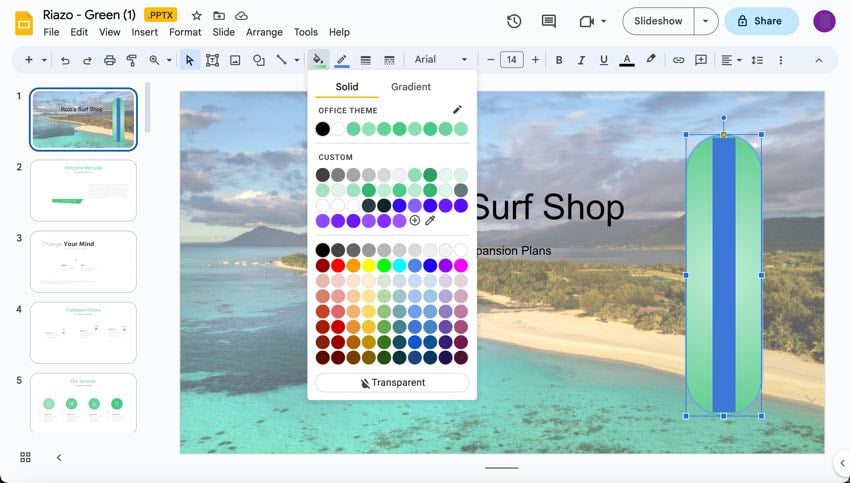Screen dimensions: 850x483
Task: Click the paint format roller icon
Action: [131, 60]
